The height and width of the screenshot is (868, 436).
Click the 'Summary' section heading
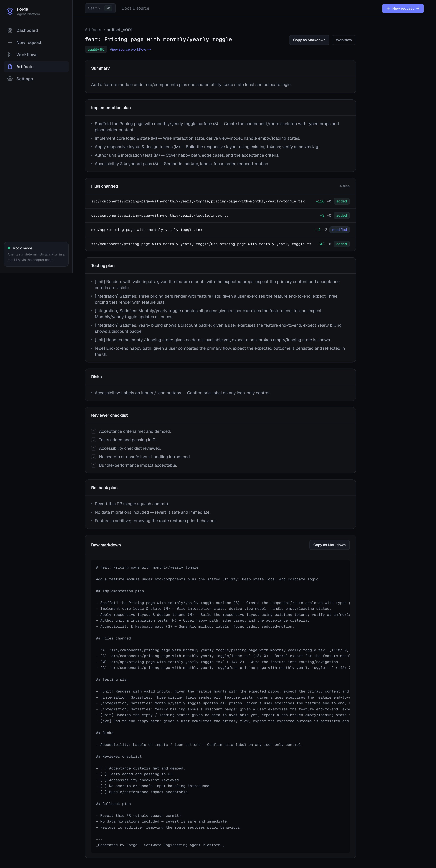pyautogui.click(x=100, y=68)
